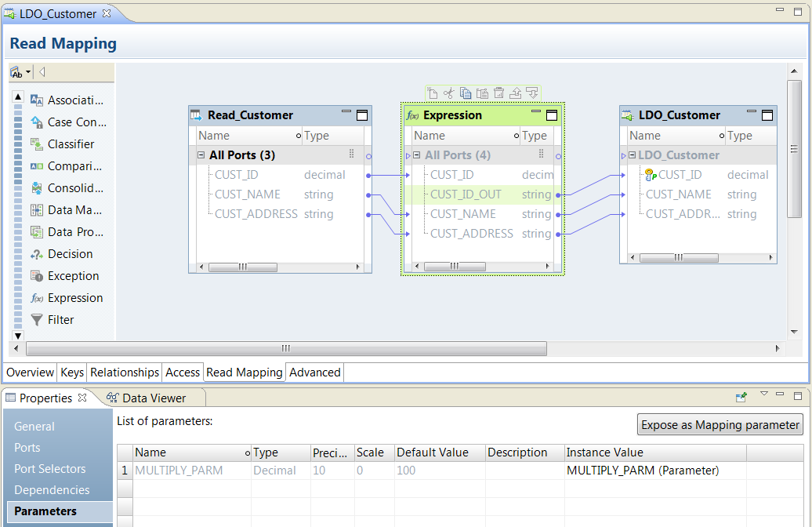Click the palette Ab icon at top
This screenshot has width=812, height=527.
tap(16, 72)
